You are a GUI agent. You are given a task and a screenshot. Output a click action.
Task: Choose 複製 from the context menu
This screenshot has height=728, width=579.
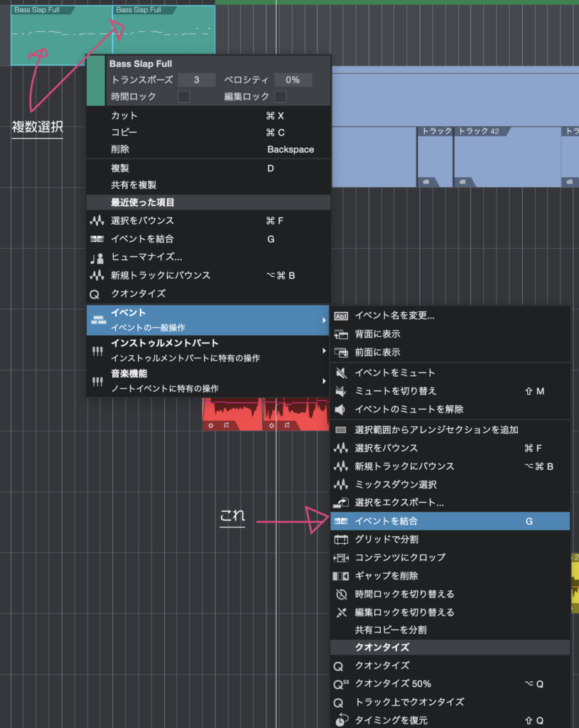(119, 168)
